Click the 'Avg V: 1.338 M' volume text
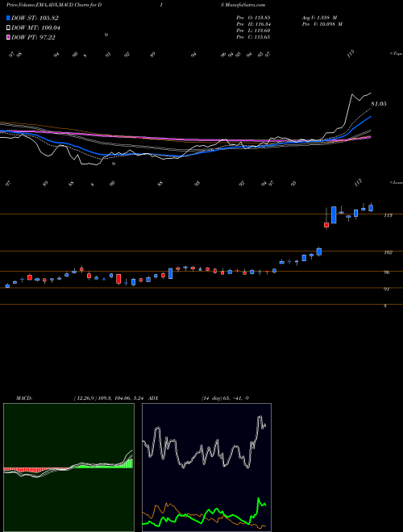Viewport: 403px width, 532px height. 319,17
